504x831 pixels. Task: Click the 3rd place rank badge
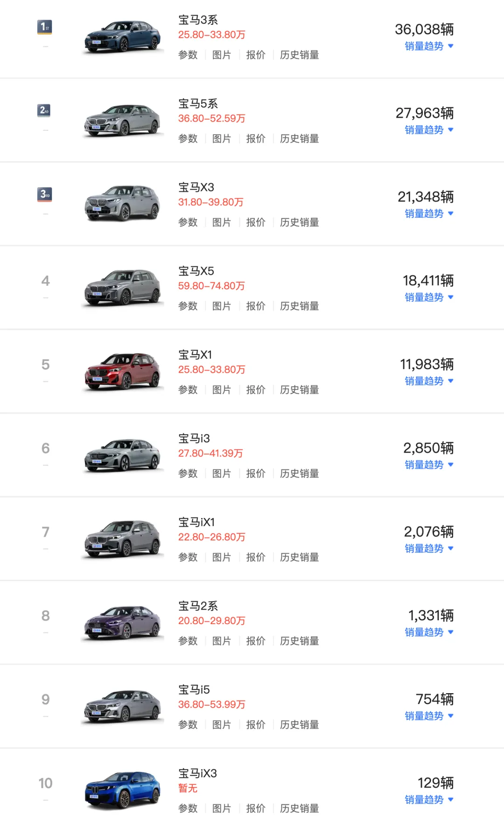tap(45, 194)
